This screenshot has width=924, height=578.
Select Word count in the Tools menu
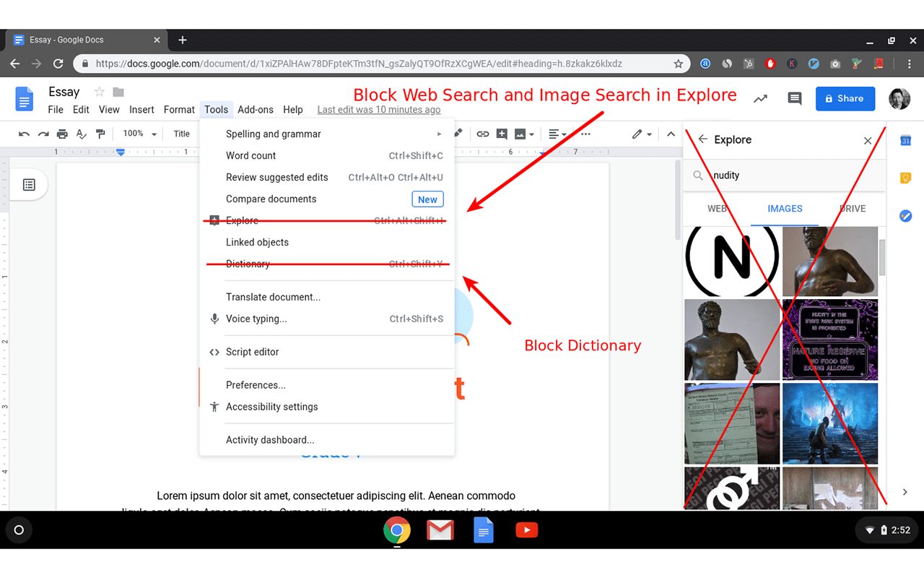(x=327, y=155)
